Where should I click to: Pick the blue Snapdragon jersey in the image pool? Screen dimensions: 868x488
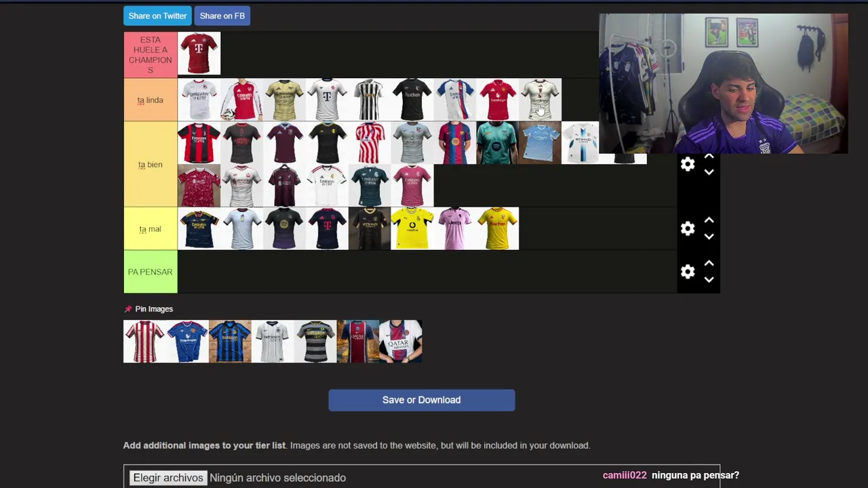[187, 342]
